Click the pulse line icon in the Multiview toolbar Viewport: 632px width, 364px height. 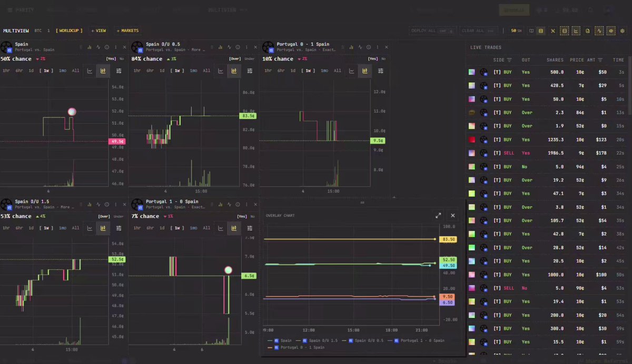coord(599,31)
